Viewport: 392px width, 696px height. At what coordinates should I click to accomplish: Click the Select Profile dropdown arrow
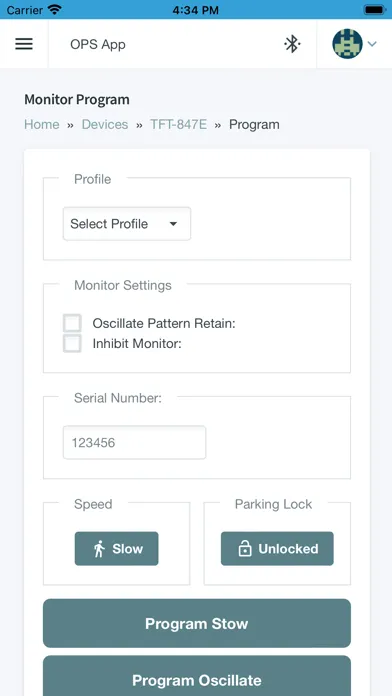[174, 224]
